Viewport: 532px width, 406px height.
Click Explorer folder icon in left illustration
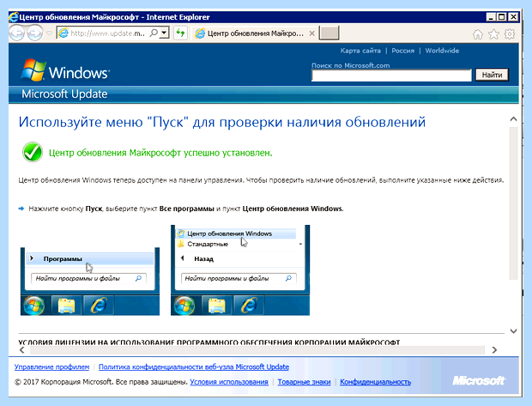[x=67, y=306]
